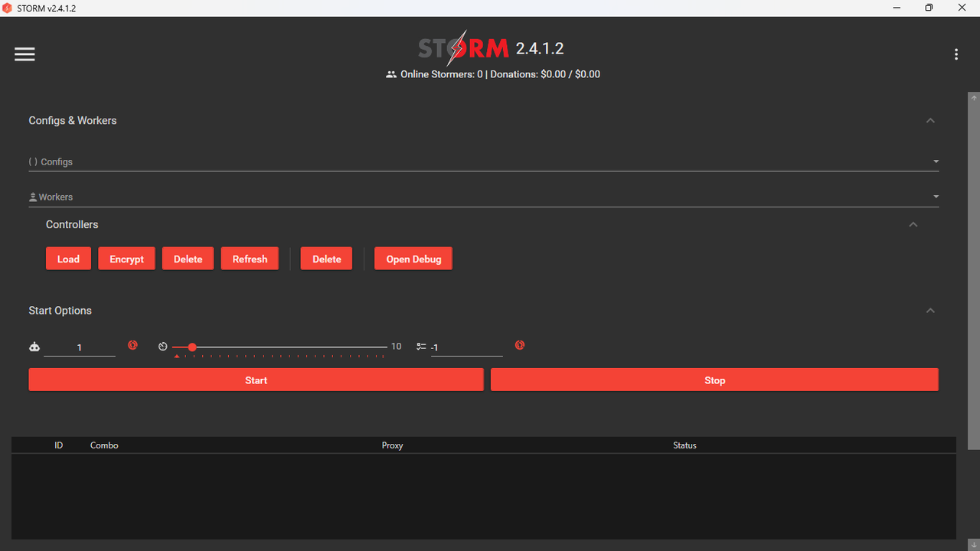The height and width of the screenshot is (551, 980).
Task: Click the timeout slider handle
Action: point(192,347)
